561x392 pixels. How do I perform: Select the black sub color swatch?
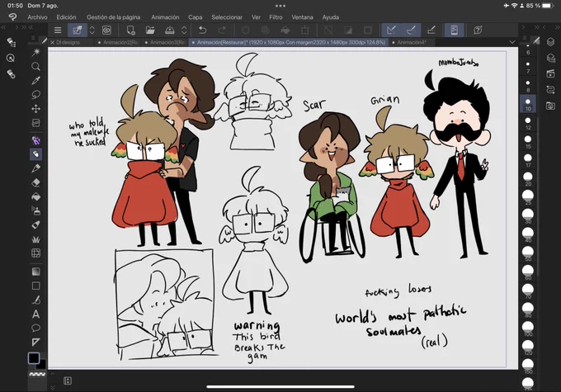43,365
